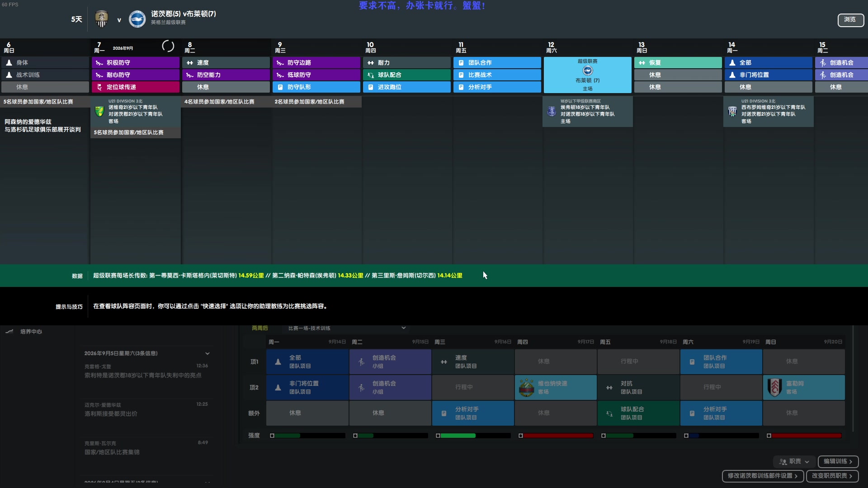Open message 洛利斯接受都灵出价
868x488 pixels.
coord(111,414)
